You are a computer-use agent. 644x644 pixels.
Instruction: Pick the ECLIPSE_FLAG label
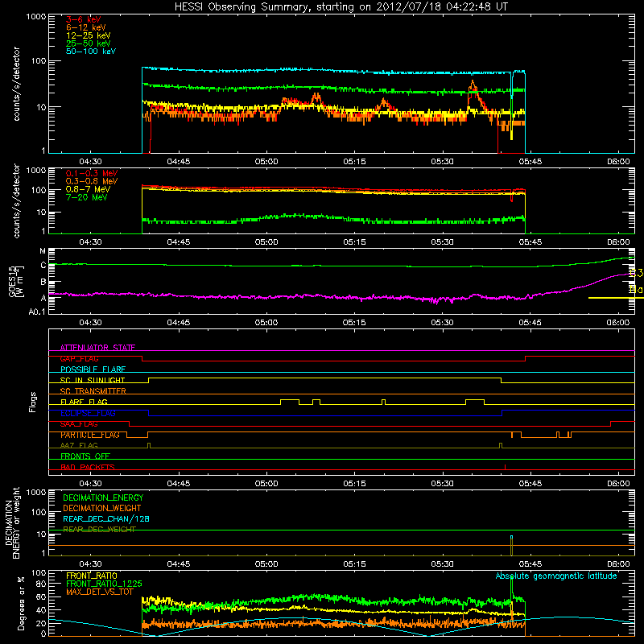88,413
